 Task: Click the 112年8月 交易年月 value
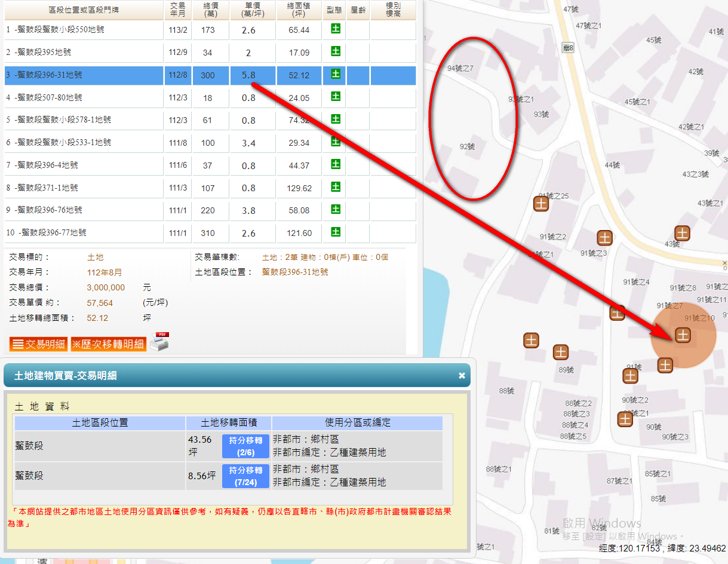pyautogui.click(x=105, y=272)
